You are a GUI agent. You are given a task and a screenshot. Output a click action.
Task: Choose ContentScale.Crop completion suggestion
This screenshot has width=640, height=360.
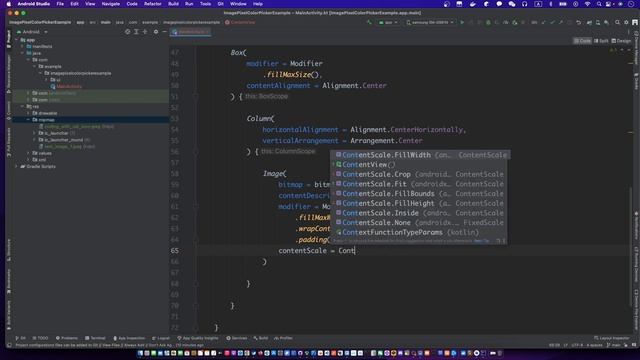tap(420, 174)
